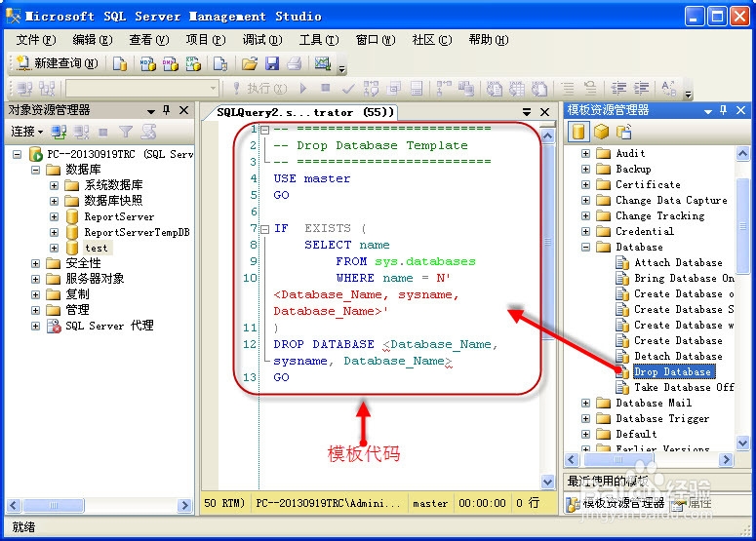
Task: Click the Save disk icon
Action: 272,63
